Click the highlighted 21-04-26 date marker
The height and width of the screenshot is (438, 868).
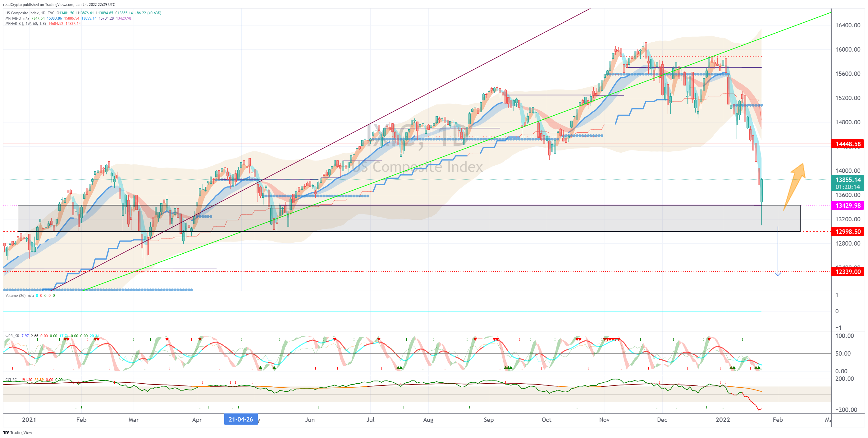(x=240, y=419)
